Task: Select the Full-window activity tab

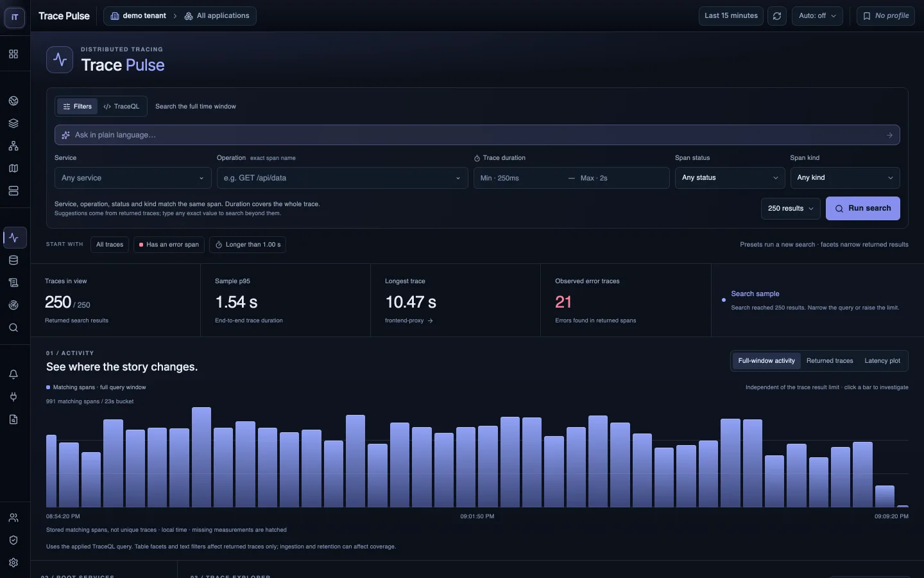Action: [x=766, y=361]
